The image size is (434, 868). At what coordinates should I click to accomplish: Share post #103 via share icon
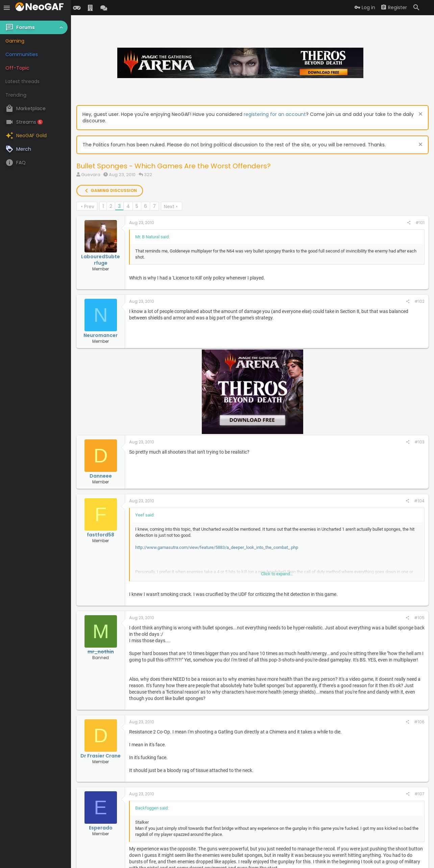[408, 442]
